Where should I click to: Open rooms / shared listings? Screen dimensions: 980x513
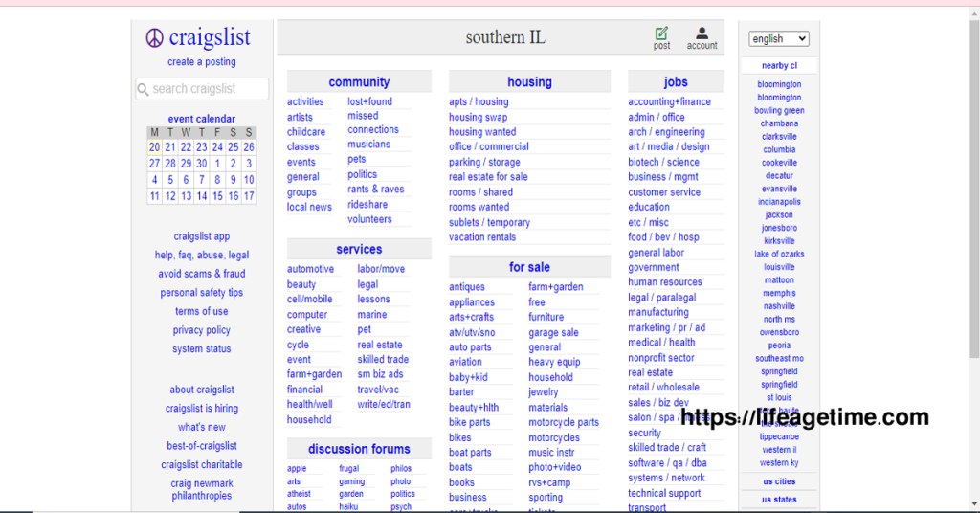(x=480, y=192)
